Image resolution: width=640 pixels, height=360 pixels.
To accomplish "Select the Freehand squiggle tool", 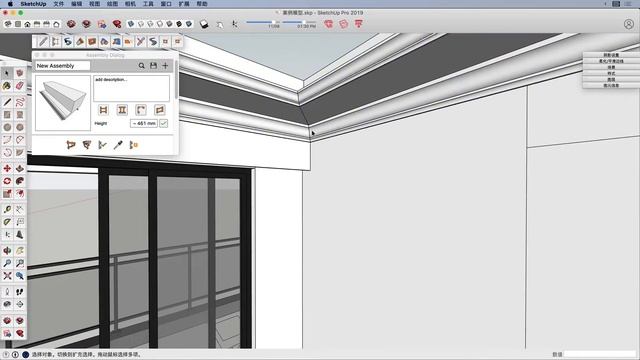I will tap(20, 102).
